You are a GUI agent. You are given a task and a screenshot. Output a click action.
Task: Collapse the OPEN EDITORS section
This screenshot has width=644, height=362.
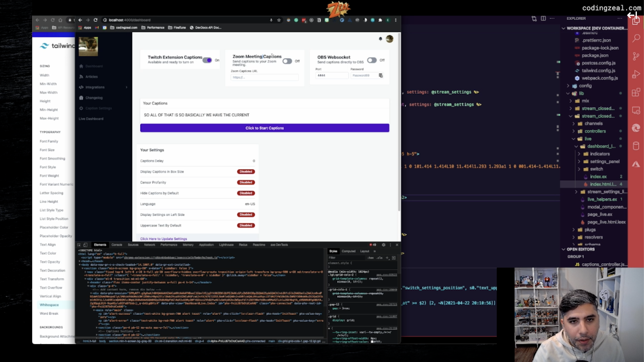pos(563,249)
